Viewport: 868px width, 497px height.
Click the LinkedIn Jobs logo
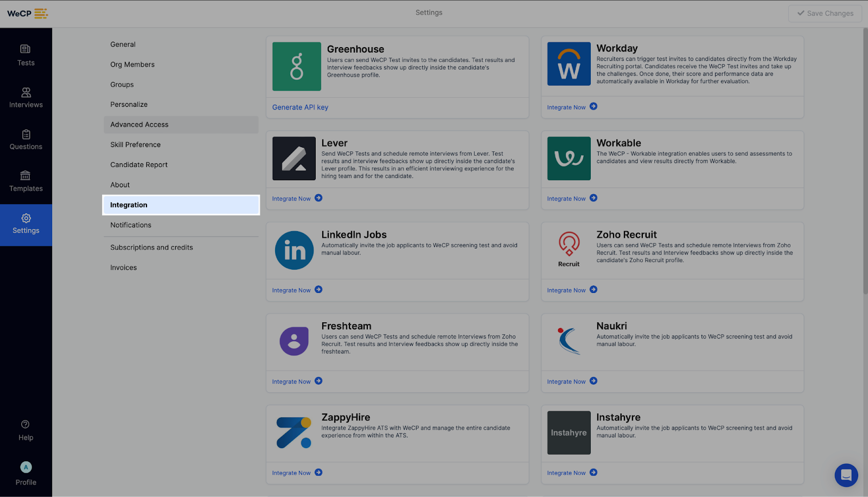294,250
